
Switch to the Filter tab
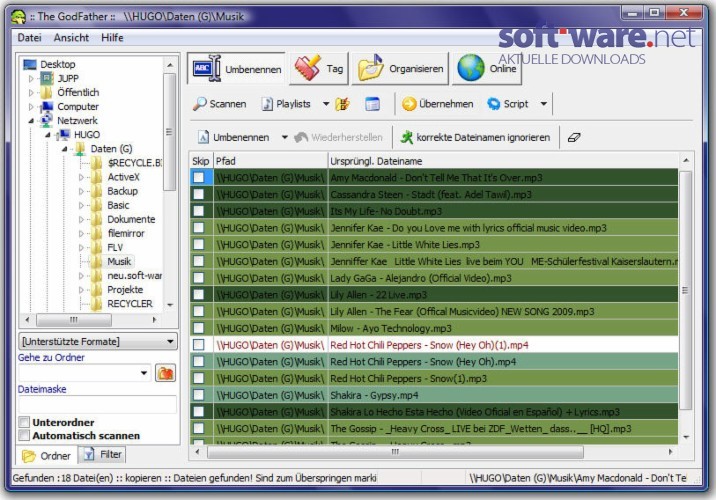102,454
